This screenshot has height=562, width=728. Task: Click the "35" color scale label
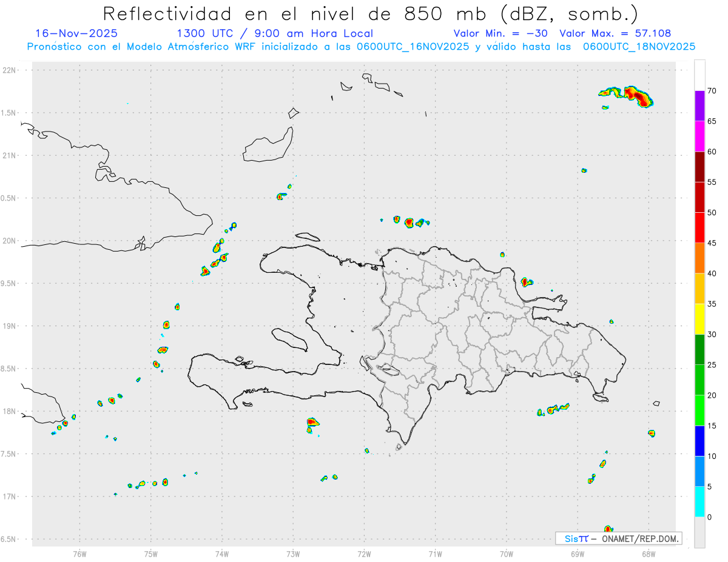[x=712, y=304]
